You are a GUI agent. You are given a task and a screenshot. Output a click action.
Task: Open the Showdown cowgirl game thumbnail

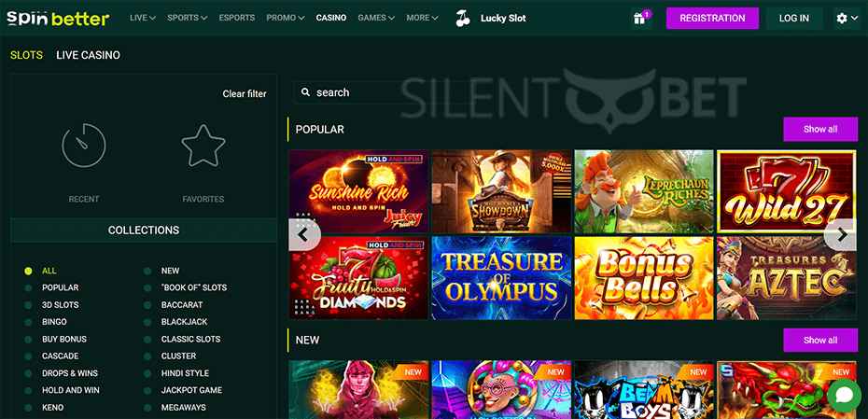point(501,191)
